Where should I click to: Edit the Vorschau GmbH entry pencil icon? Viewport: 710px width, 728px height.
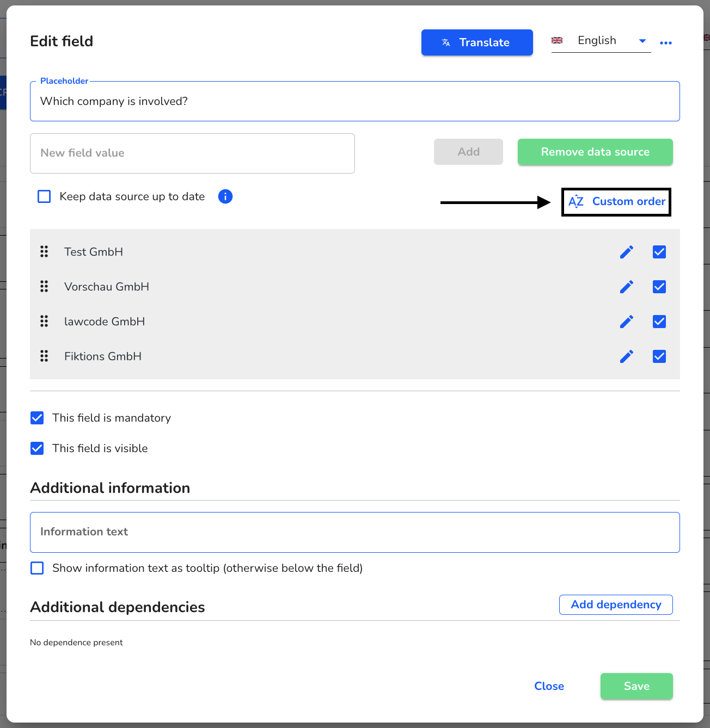click(627, 287)
